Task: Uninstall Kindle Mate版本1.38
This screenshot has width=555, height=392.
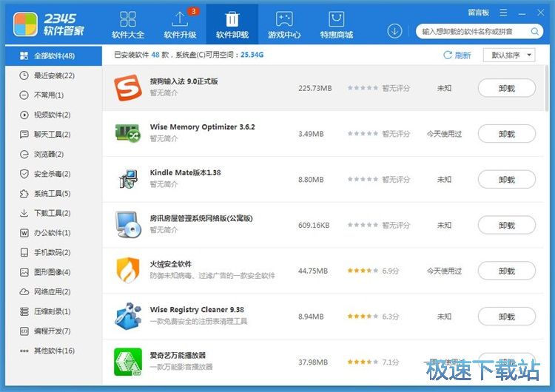Action: point(506,180)
